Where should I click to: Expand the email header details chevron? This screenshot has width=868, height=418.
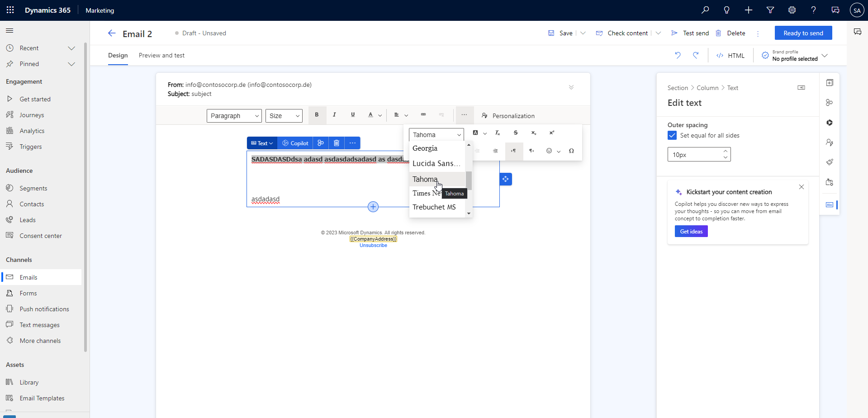pyautogui.click(x=571, y=87)
